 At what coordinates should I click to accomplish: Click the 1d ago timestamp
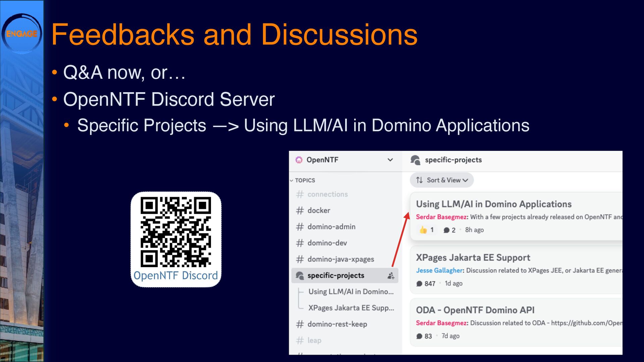453,284
